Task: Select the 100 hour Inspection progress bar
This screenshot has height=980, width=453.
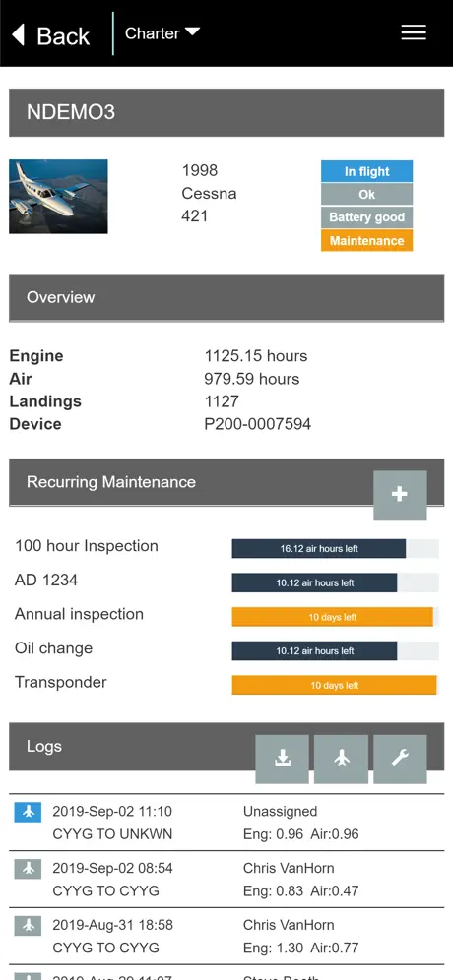Action: (336, 549)
